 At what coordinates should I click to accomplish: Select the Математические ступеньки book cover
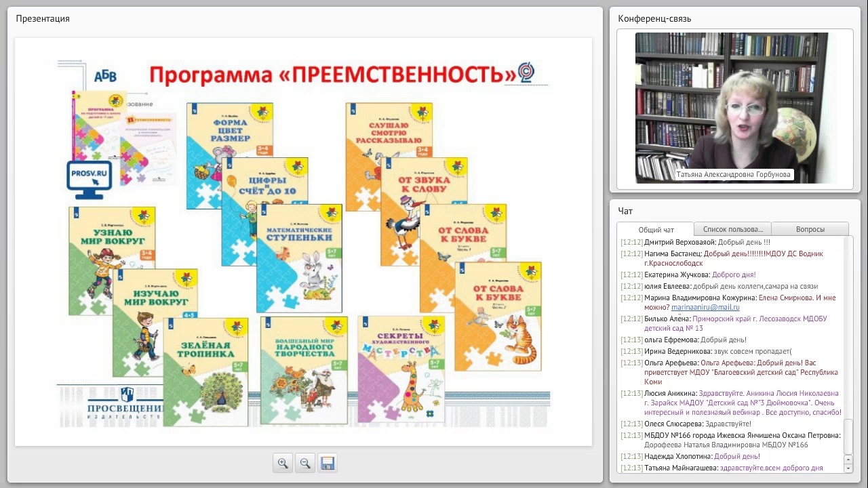[299, 258]
